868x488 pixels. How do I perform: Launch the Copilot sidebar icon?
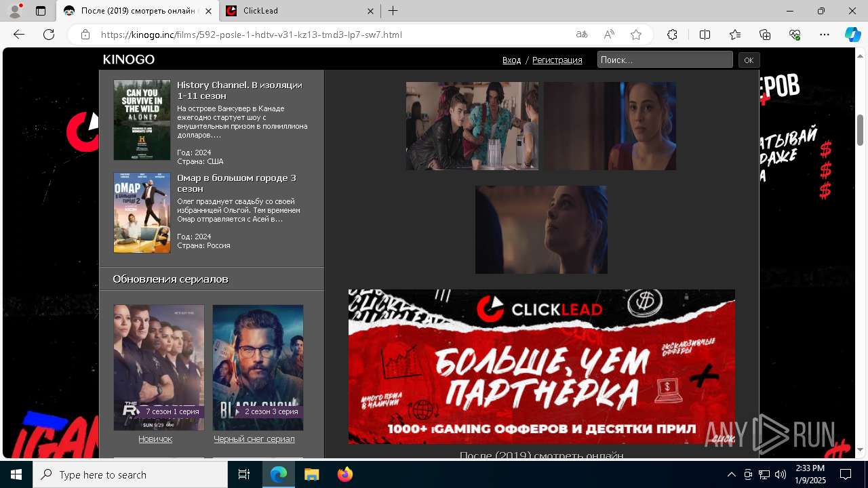[852, 35]
